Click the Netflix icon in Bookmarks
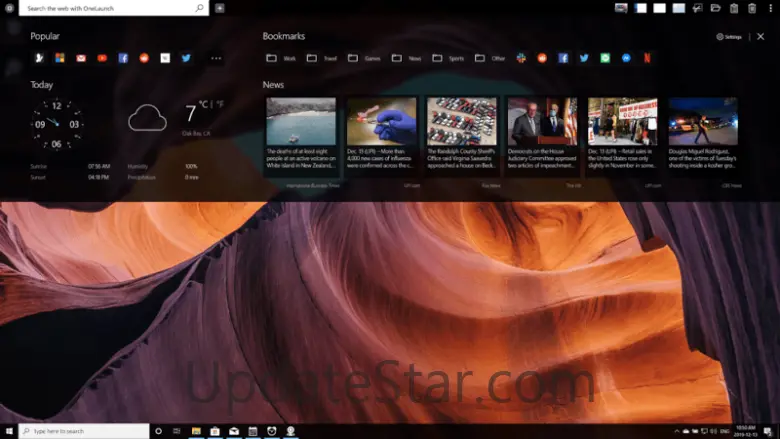 click(647, 58)
